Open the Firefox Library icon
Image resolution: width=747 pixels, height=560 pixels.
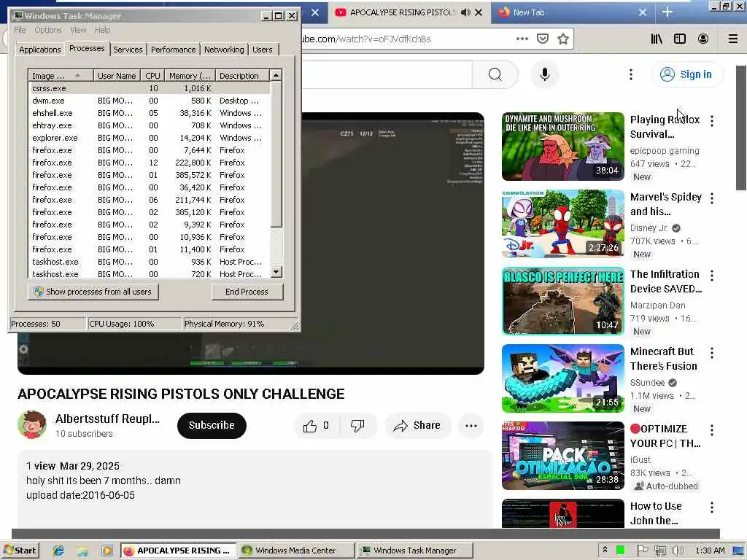pos(657,39)
